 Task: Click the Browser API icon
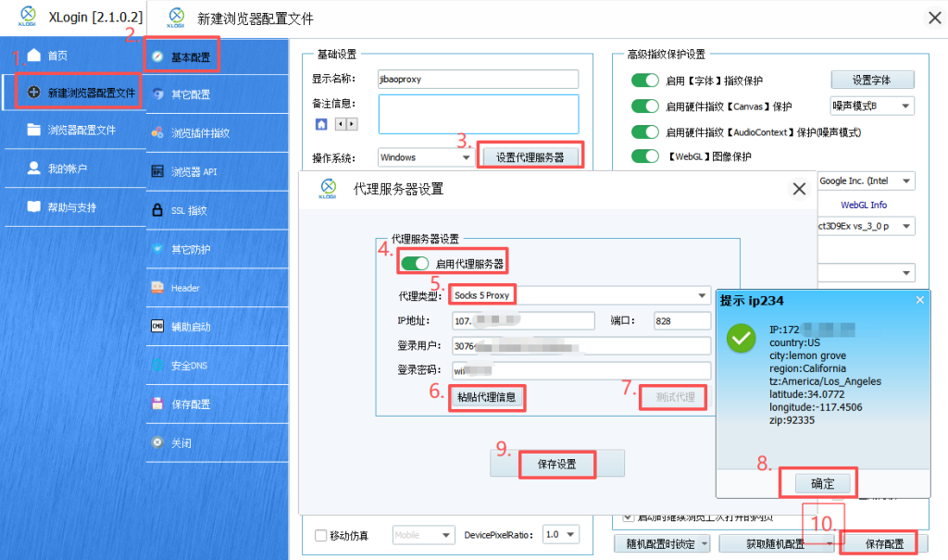tap(157, 171)
